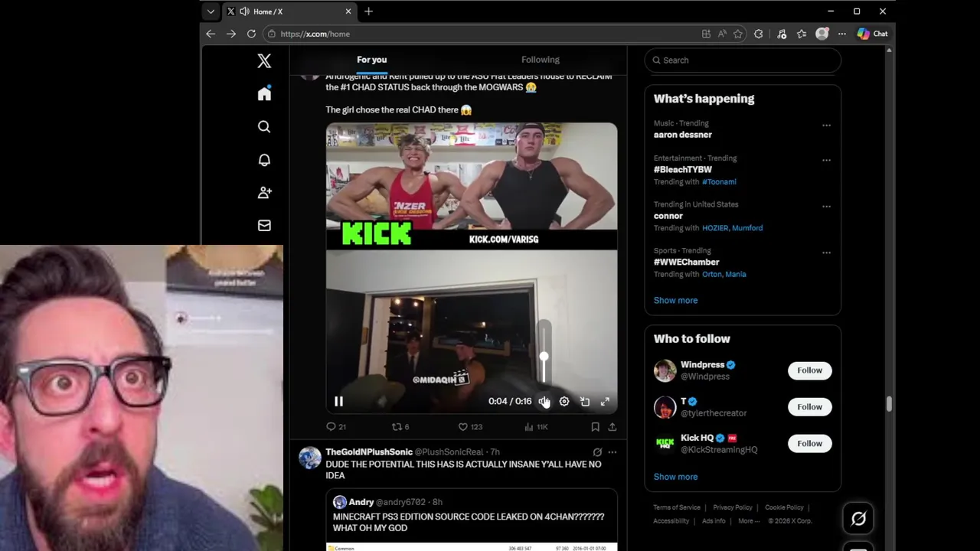Click the Search input field
Viewport: 980px width, 551px height.
coord(743,60)
